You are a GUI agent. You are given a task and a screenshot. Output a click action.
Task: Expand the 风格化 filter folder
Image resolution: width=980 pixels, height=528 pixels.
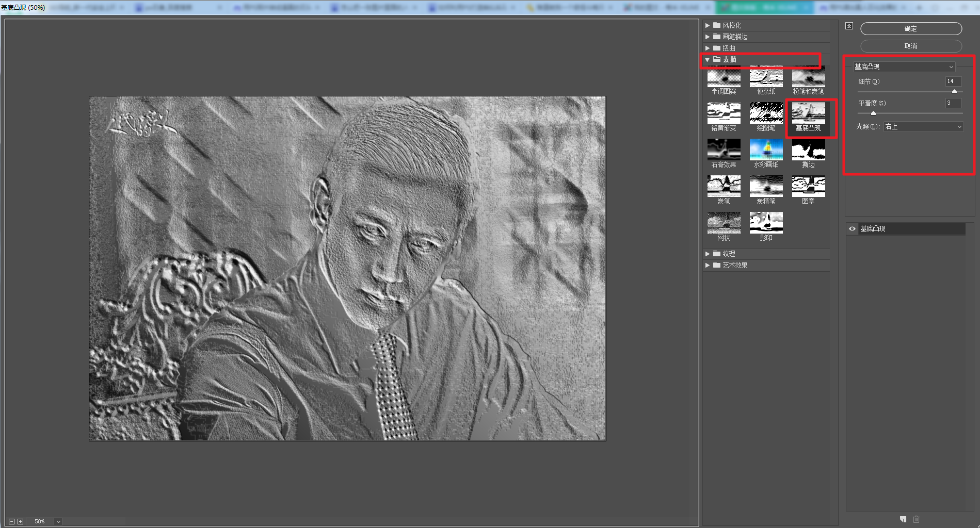[x=708, y=25]
